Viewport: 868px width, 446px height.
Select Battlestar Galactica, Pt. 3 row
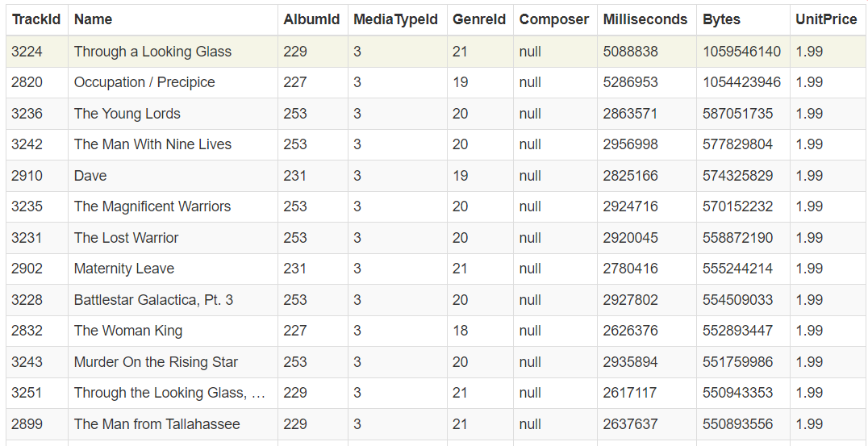(x=153, y=300)
